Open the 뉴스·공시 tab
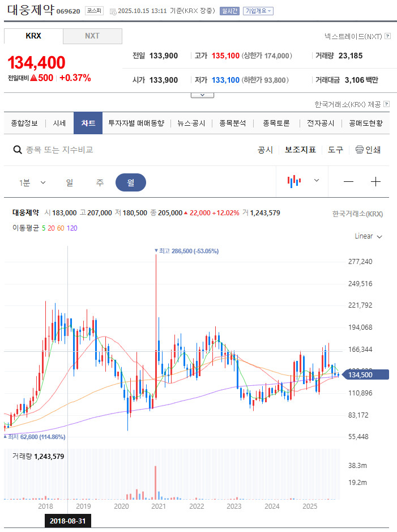397x532 pixels. coord(191,123)
